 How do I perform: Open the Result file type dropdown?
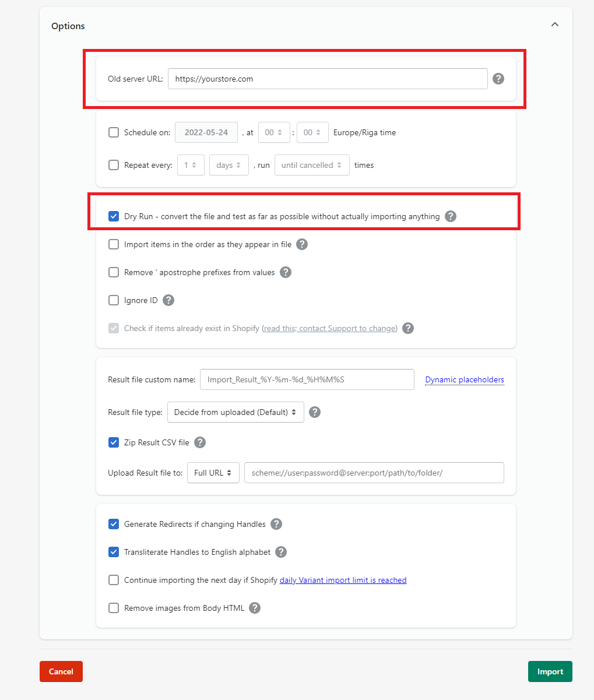[x=236, y=412]
